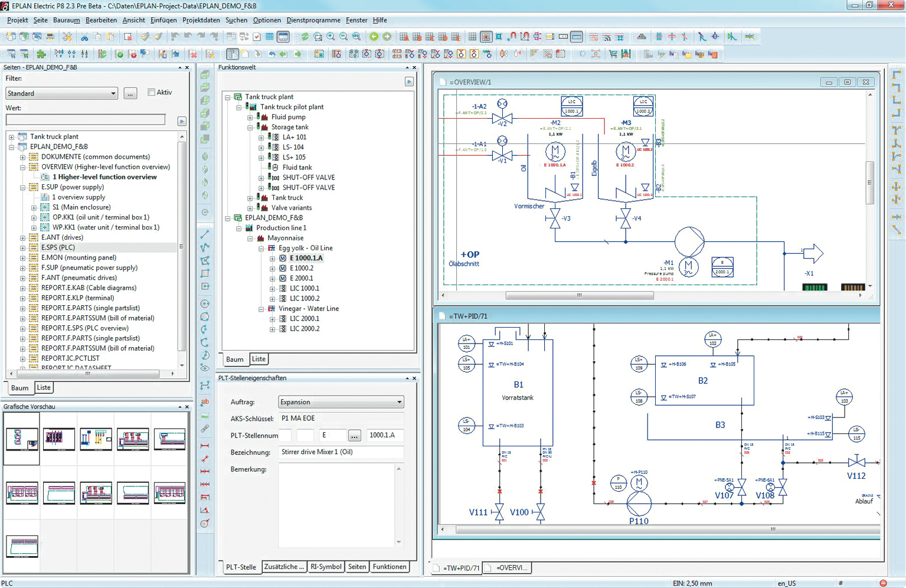Click the shopping cart icon in toolbar
This screenshot has height=588, width=906.
(x=613, y=54)
